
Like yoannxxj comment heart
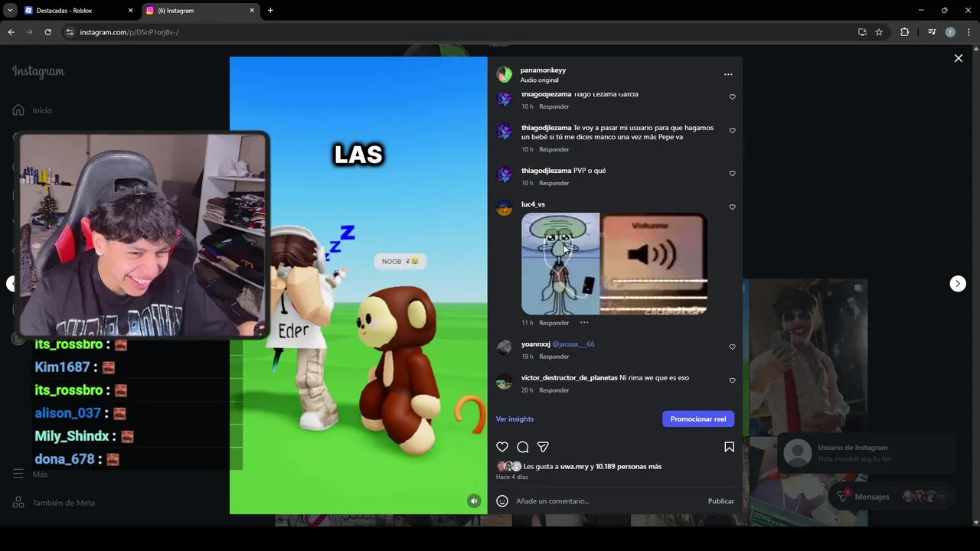click(x=732, y=347)
